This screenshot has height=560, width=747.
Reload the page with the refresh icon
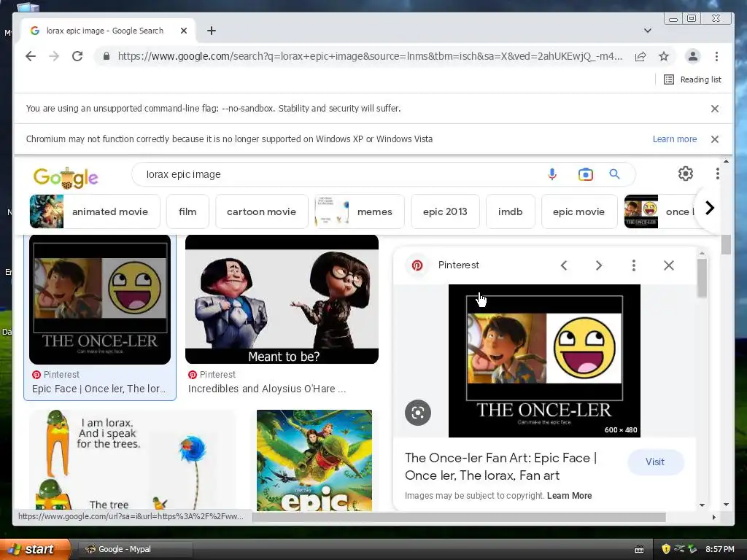tap(77, 56)
